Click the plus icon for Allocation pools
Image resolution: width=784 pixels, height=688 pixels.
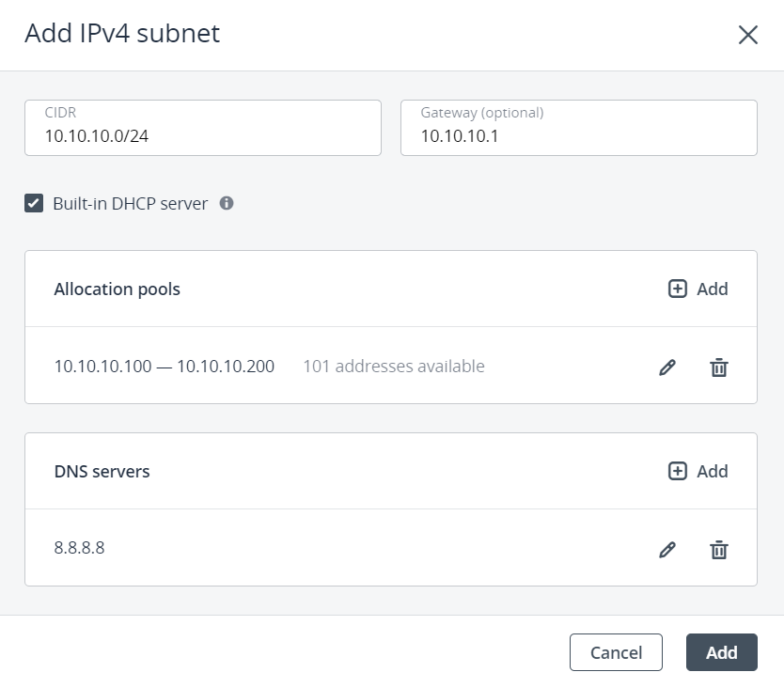click(x=678, y=289)
